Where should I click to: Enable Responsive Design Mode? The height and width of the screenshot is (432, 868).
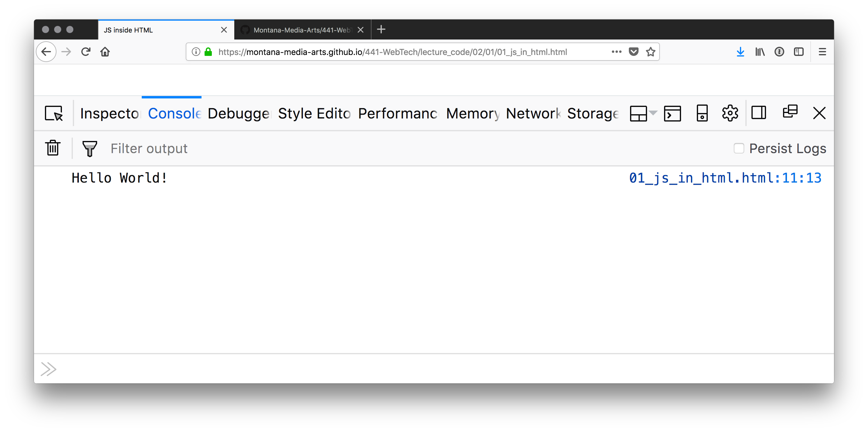[702, 113]
